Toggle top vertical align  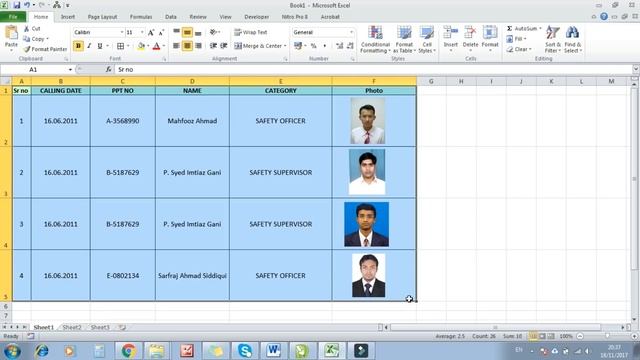(176, 32)
